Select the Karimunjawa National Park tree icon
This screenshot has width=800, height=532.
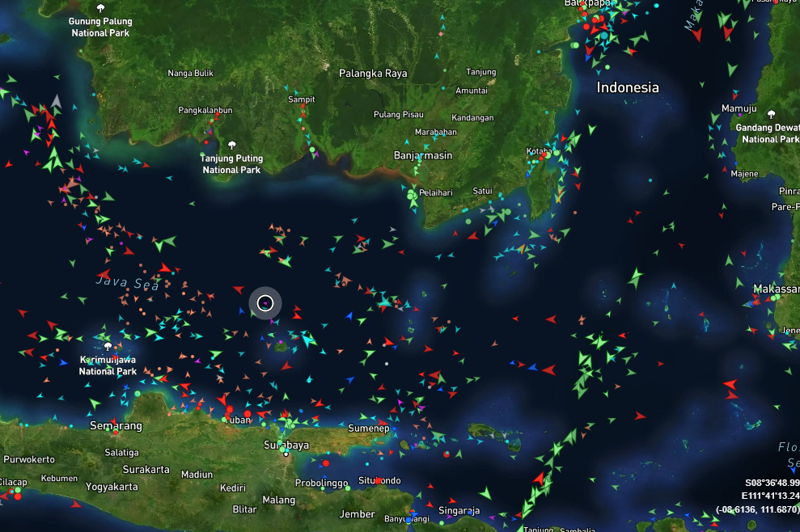click(107, 346)
